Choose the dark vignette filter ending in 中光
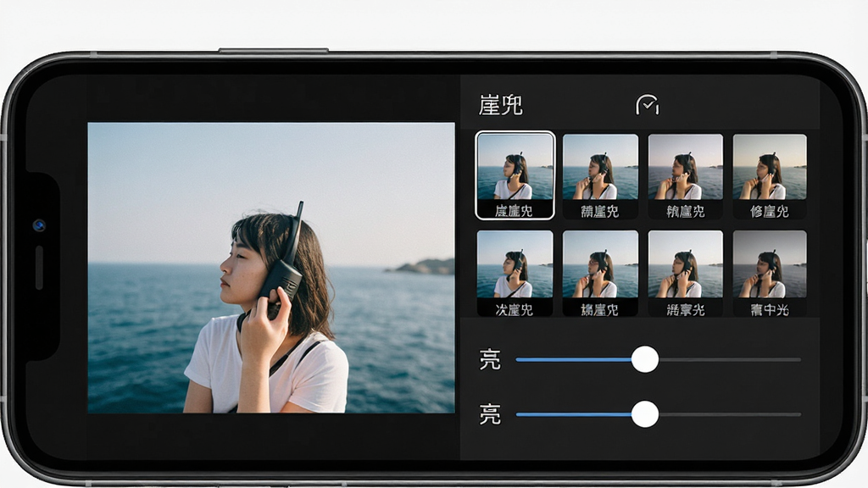This screenshot has height=488, width=868. point(770,274)
